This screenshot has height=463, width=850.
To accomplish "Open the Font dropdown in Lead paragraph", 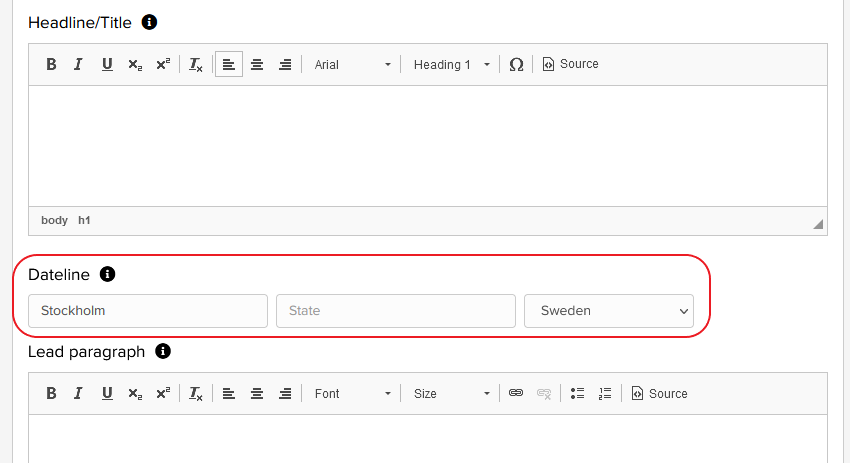I will pos(352,394).
